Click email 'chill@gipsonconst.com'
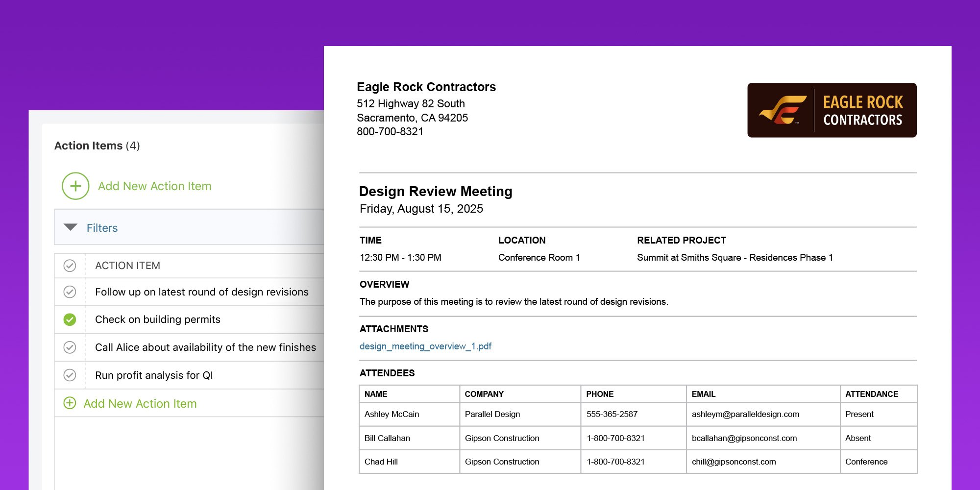 point(734,462)
